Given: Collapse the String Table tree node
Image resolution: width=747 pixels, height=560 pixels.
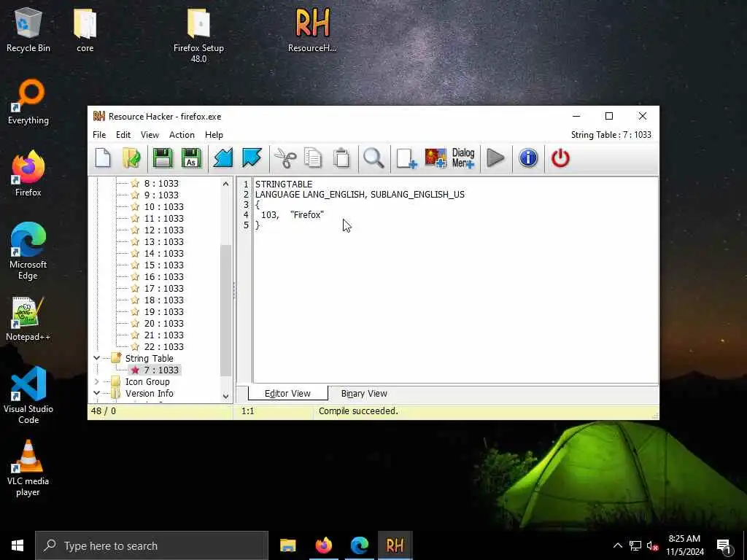Looking at the screenshot, I should click(x=97, y=358).
